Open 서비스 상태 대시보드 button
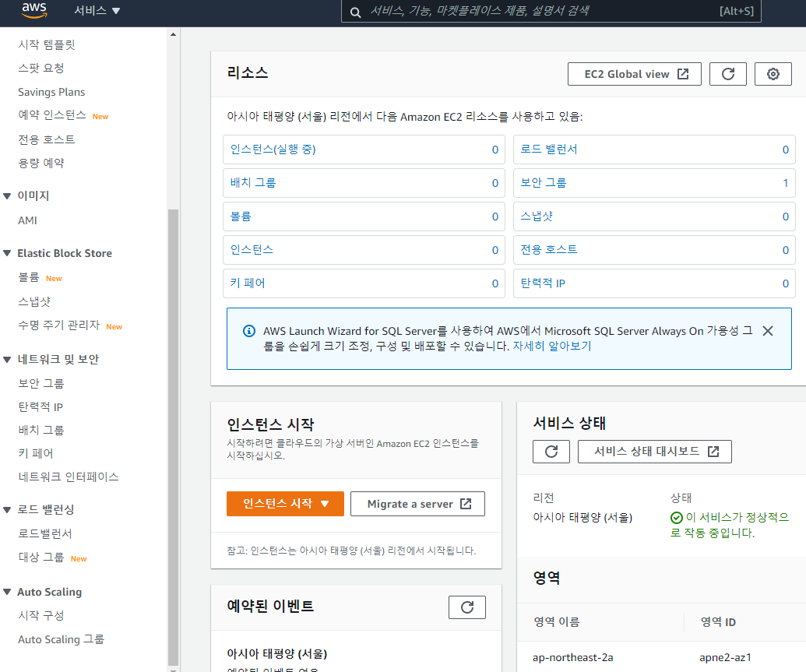Screen dimensions: 806x672 tap(655, 452)
